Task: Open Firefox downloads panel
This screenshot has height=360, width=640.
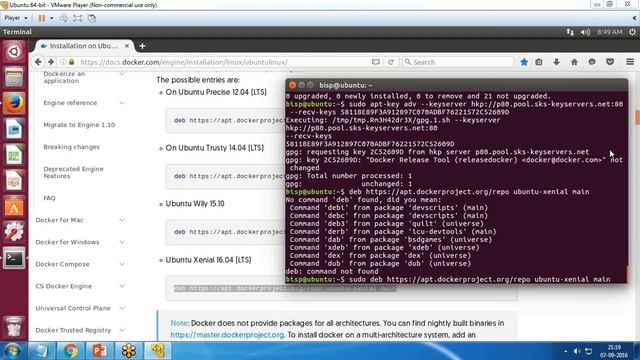Action: coord(556,62)
